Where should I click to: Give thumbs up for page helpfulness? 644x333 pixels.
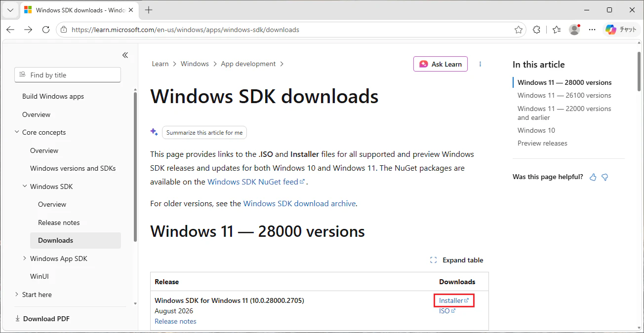(593, 177)
